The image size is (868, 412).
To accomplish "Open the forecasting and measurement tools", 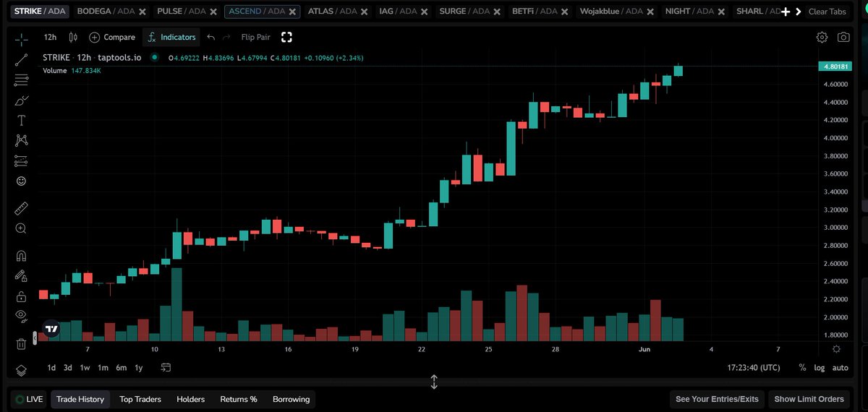I will [x=21, y=160].
